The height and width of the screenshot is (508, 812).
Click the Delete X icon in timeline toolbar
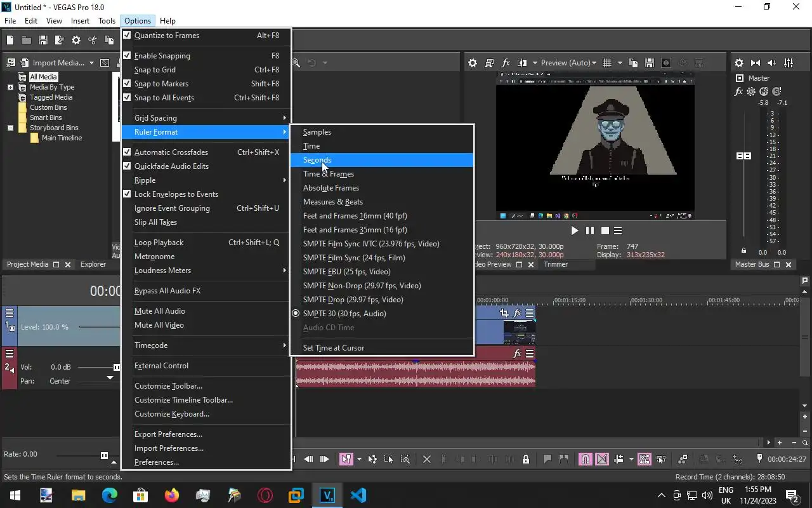point(427,459)
